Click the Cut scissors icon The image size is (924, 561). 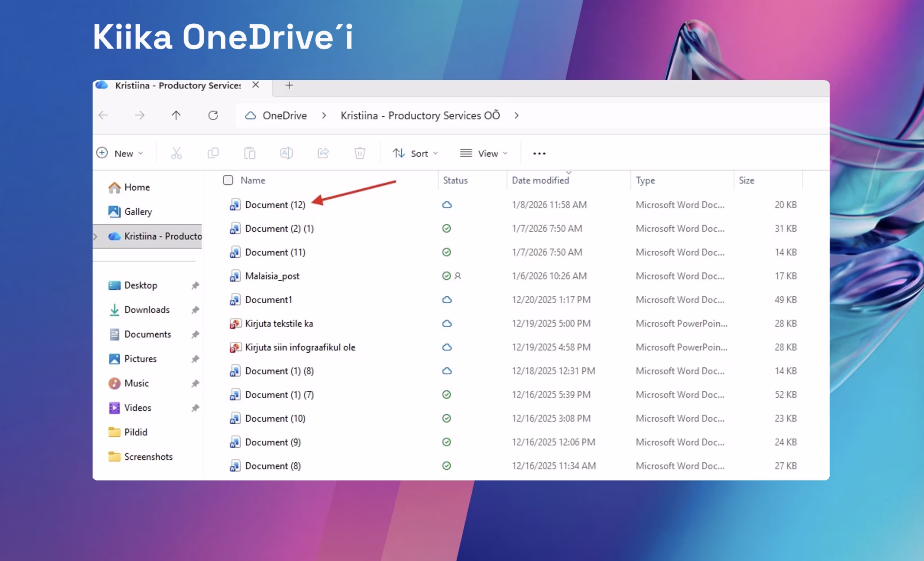(176, 153)
